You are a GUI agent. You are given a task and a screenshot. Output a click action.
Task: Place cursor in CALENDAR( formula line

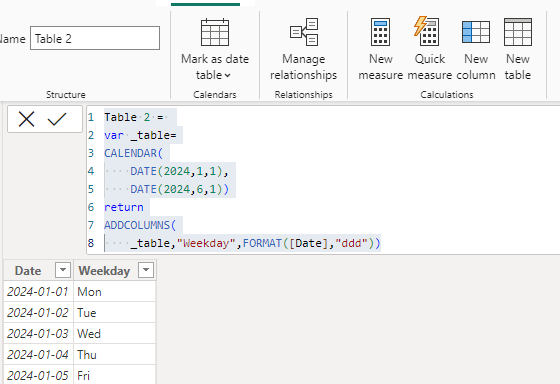click(x=134, y=153)
